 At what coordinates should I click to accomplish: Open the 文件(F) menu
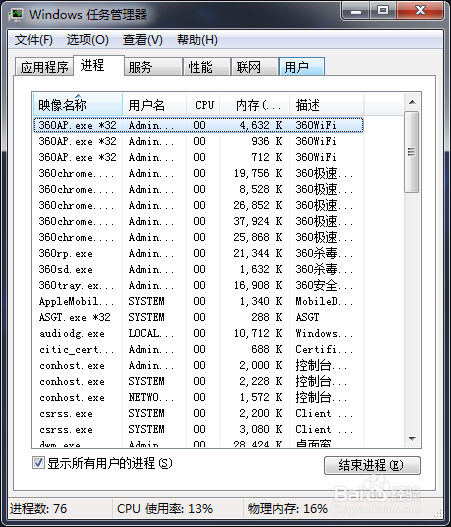(x=34, y=40)
